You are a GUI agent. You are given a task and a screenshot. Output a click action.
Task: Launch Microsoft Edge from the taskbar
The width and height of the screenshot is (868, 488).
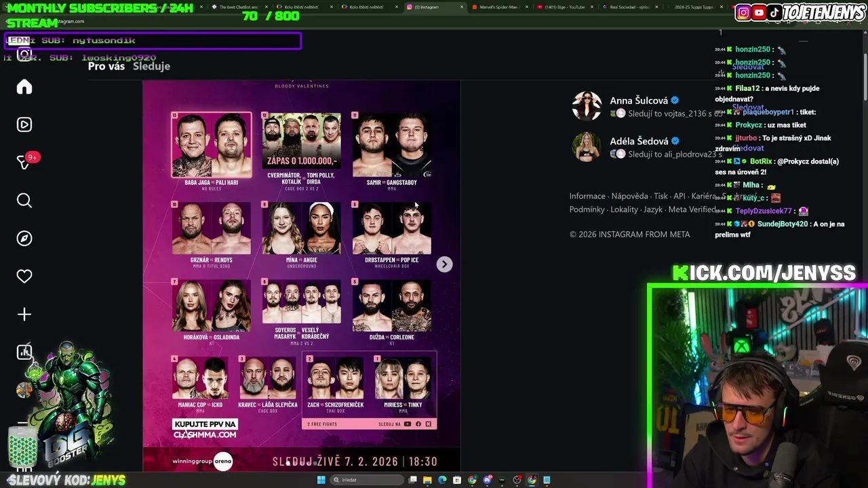[442, 480]
